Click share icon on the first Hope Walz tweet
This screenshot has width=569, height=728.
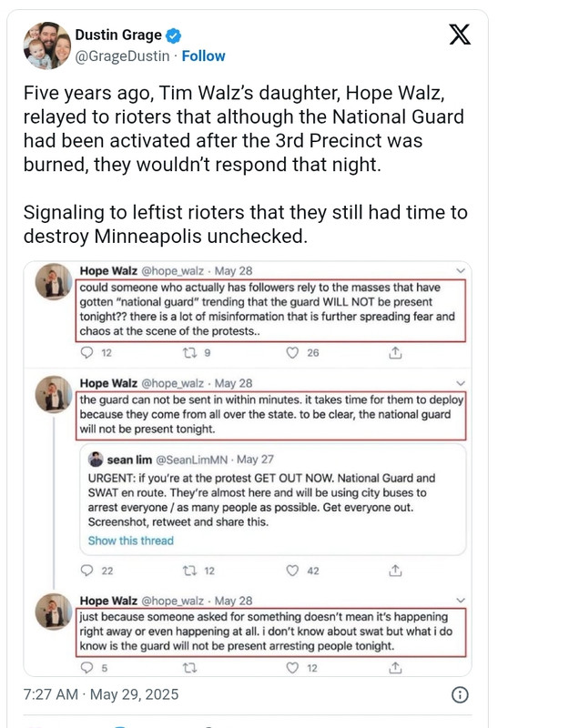click(x=395, y=353)
